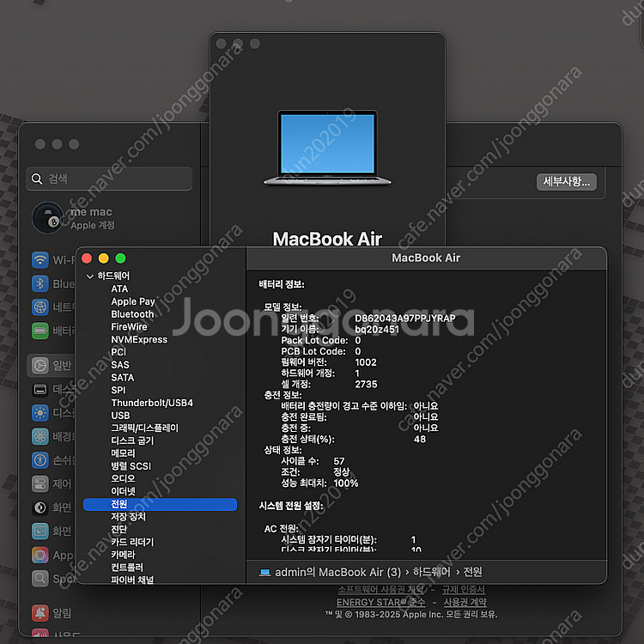This screenshot has width=644, height=644.
Task: Open the green Battery icon in System Settings
Action: [39, 331]
